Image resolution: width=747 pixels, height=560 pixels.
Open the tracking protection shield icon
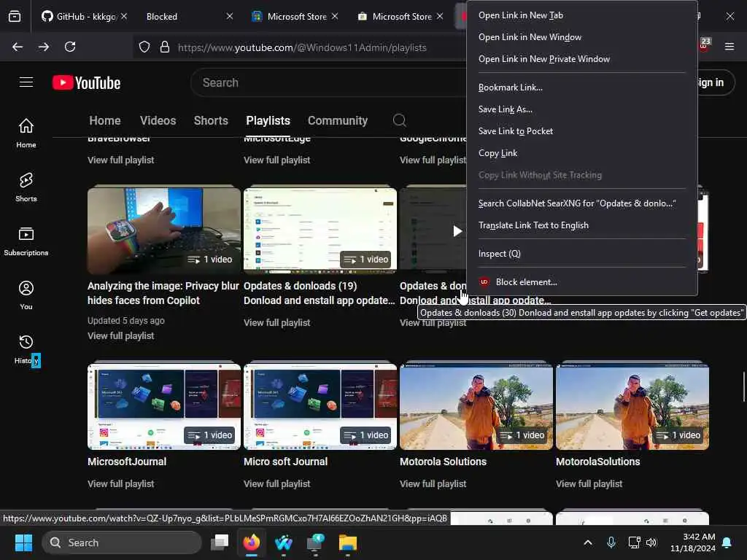144,47
